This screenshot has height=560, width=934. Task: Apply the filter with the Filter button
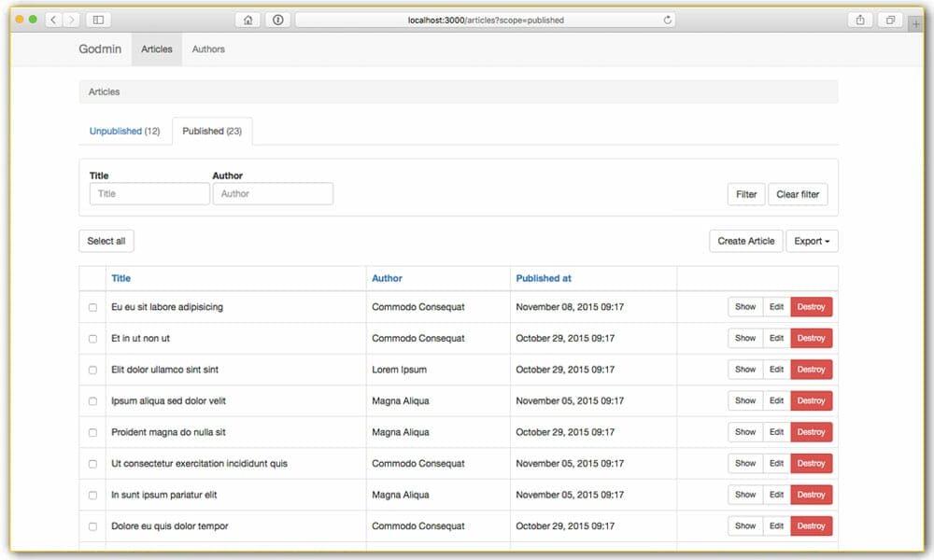click(x=745, y=194)
